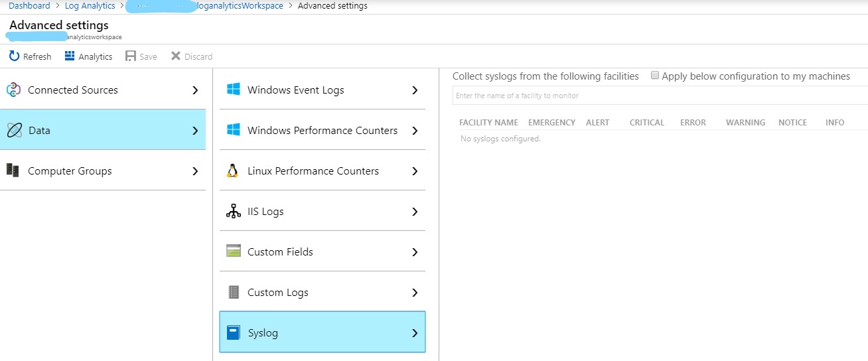Expand Computer Groups chevron
This screenshot has height=361, width=868.
coord(195,171)
